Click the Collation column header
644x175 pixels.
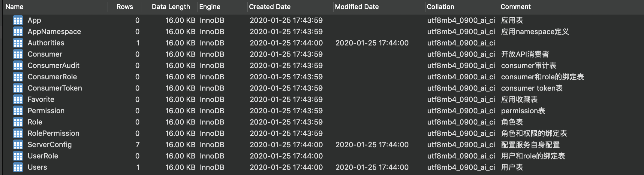click(440, 6)
